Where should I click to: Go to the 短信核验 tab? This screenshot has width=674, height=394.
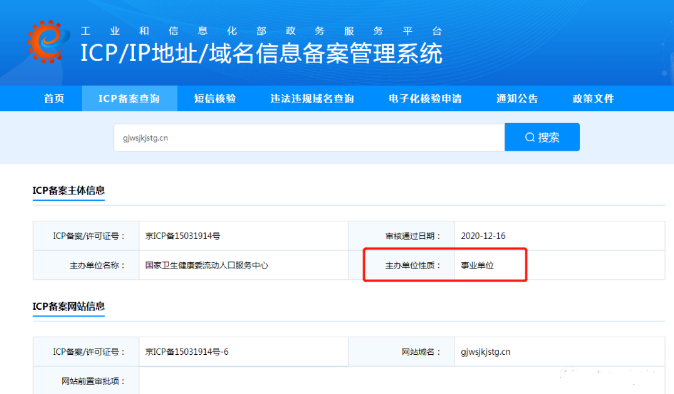click(x=214, y=98)
